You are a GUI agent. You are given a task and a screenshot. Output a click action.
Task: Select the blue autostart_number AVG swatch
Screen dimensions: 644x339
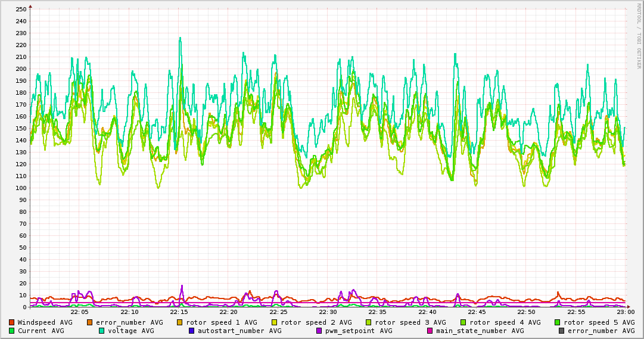[x=191, y=331]
